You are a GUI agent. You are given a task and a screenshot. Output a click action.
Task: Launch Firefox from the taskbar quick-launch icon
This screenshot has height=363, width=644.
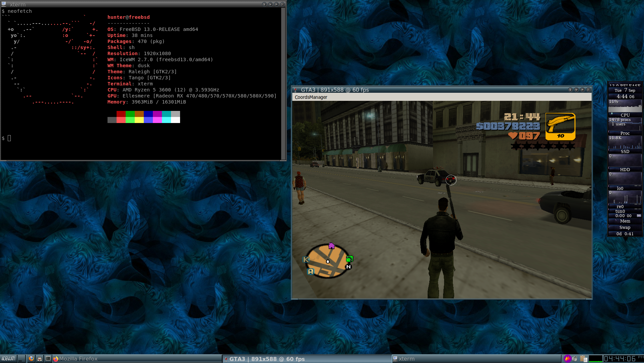pyautogui.click(x=31, y=359)
